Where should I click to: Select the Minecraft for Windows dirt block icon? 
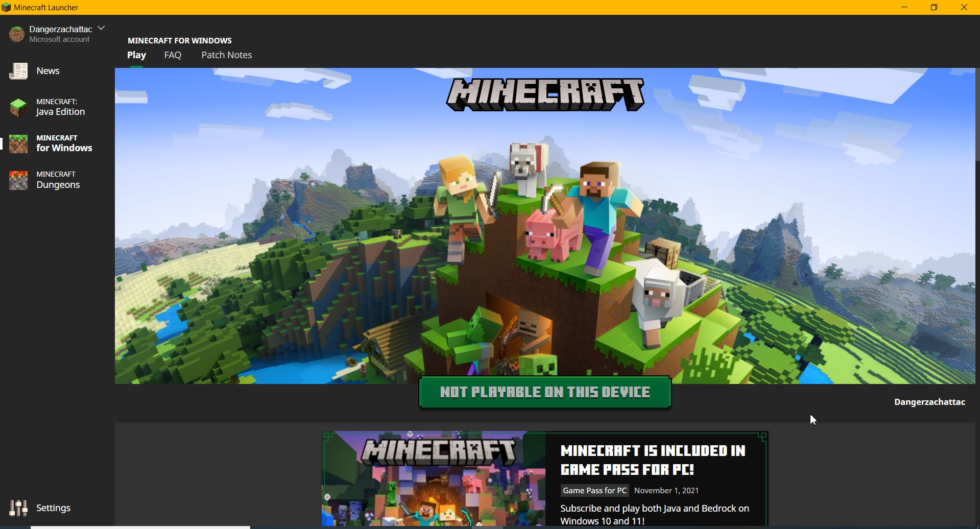(x=18, y=143)
